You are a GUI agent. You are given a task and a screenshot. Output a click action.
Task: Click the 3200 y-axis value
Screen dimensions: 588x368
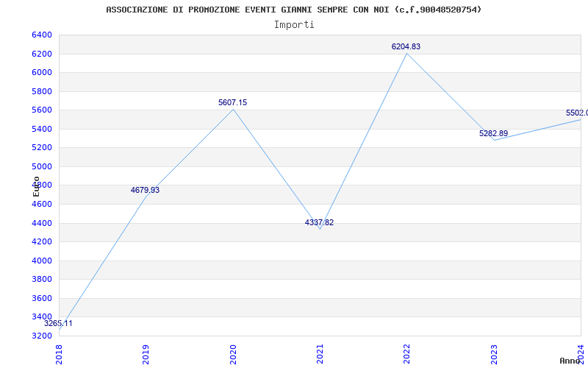(x=42, y=336)
